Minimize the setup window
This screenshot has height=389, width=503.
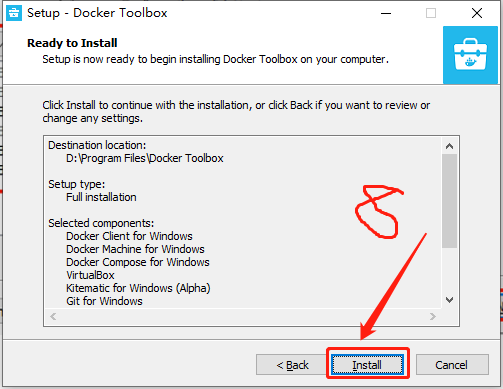pos(386,13)
